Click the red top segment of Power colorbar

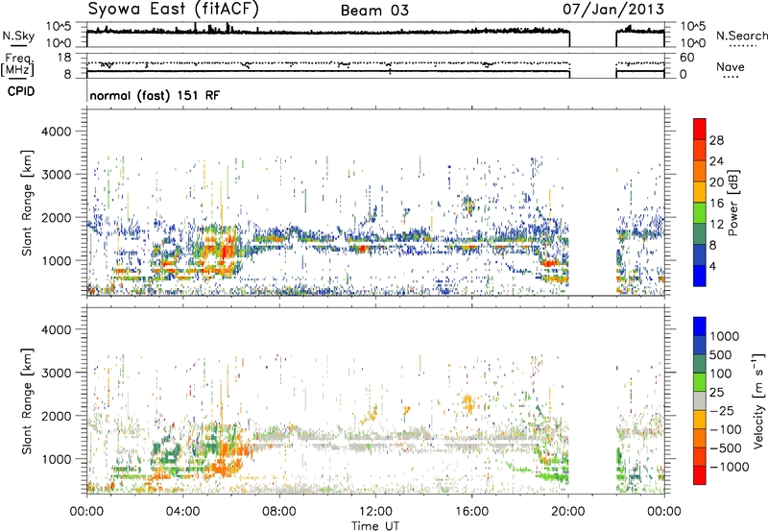pos(700,130)
